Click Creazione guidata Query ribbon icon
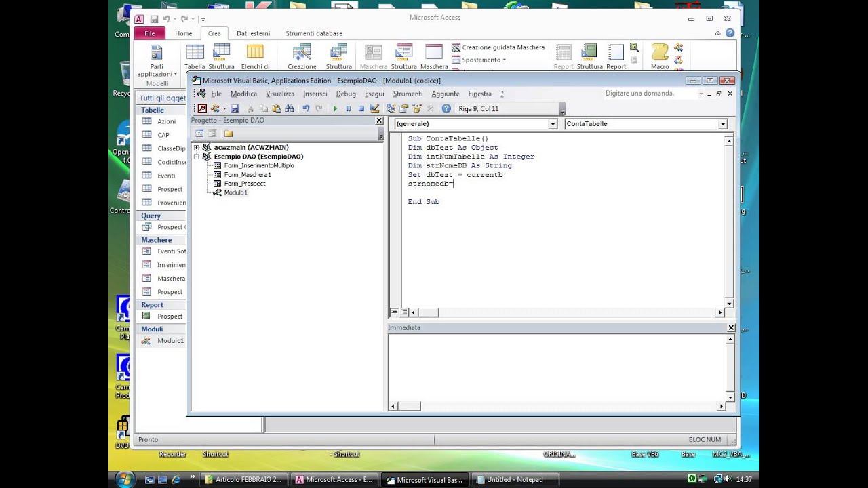 pos(302,57)
